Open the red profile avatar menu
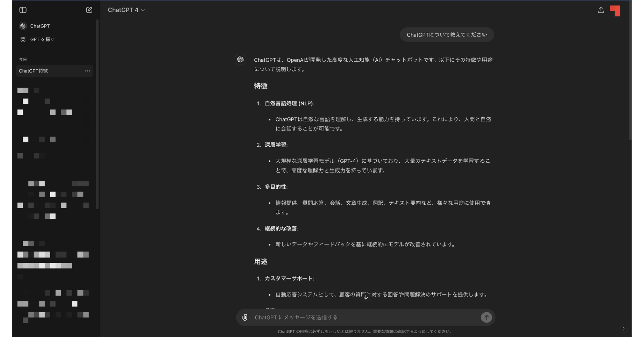Screen dimensions: 644x337 (x=615, y=10)
